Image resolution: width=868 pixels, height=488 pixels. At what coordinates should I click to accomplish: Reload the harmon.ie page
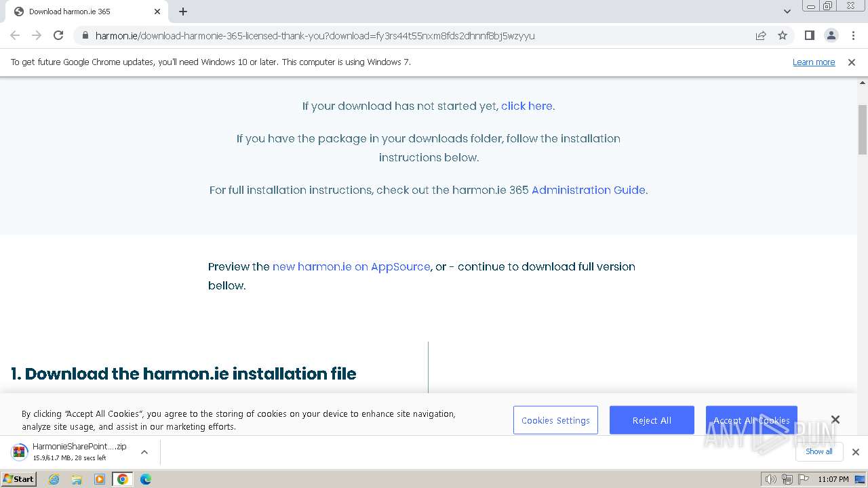(x=58, y=35)
